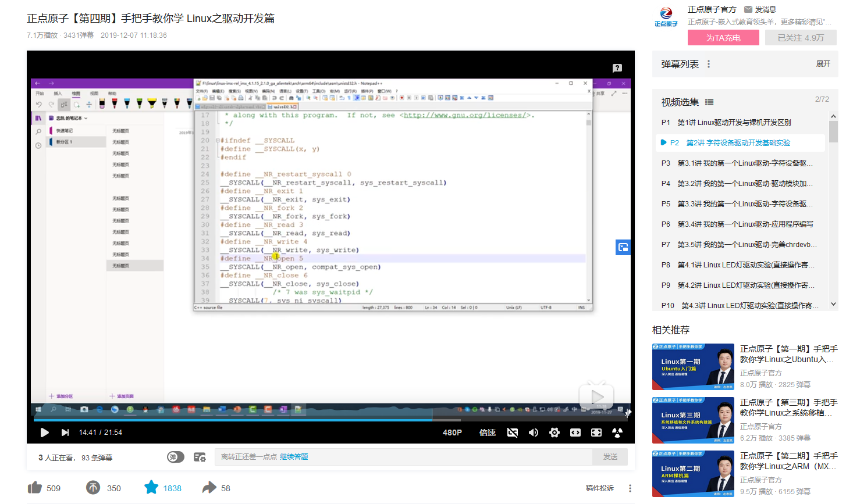
Task: Select P3 第3.1讲 episode in the list
Action: click(740, 163)
